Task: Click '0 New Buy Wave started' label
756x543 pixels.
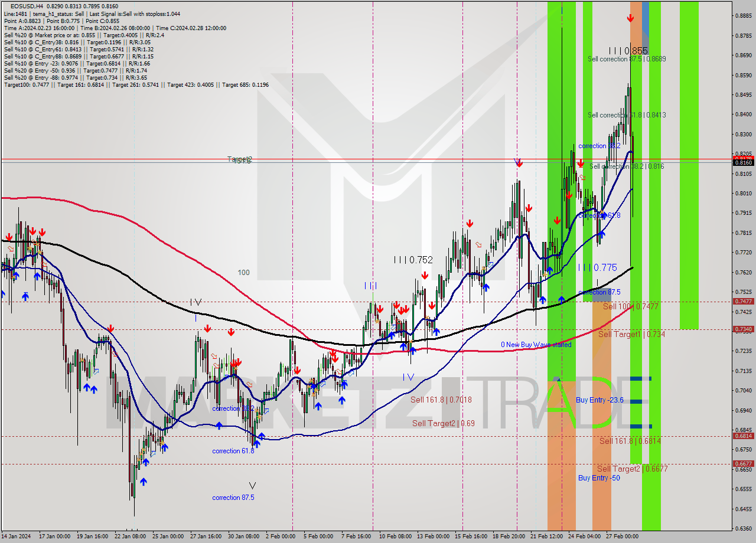Action: pyautogui.click(x=536, y=345)
